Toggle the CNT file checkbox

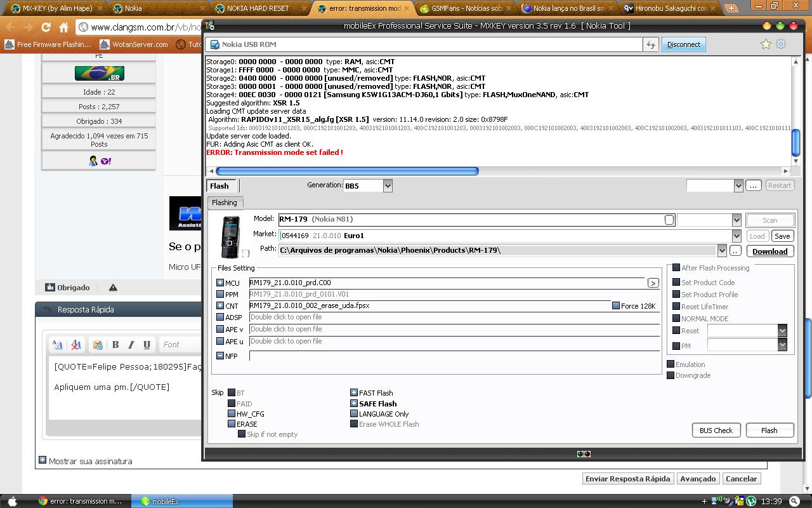(220, 306)
